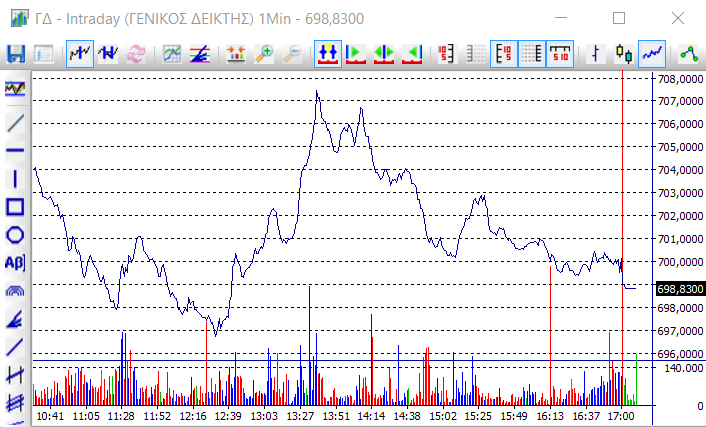
Task: Switch to candlestick chart style
Action: click(x=624, y=54)
